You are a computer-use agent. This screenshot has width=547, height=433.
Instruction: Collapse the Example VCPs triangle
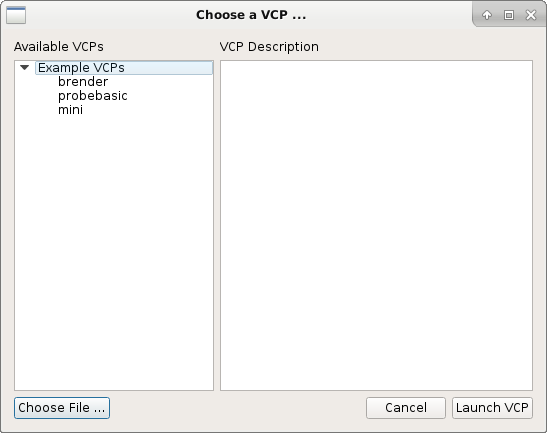pyautogui.click(x=24, y=67)
